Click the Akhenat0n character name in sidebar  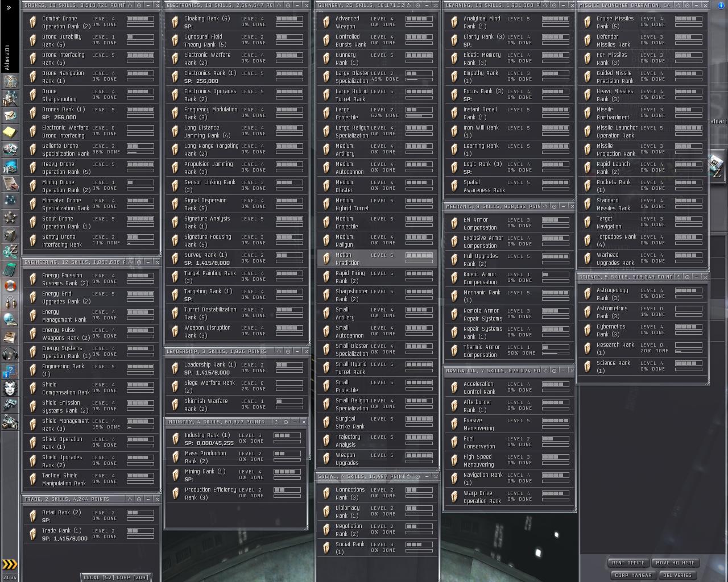point(7,57)
